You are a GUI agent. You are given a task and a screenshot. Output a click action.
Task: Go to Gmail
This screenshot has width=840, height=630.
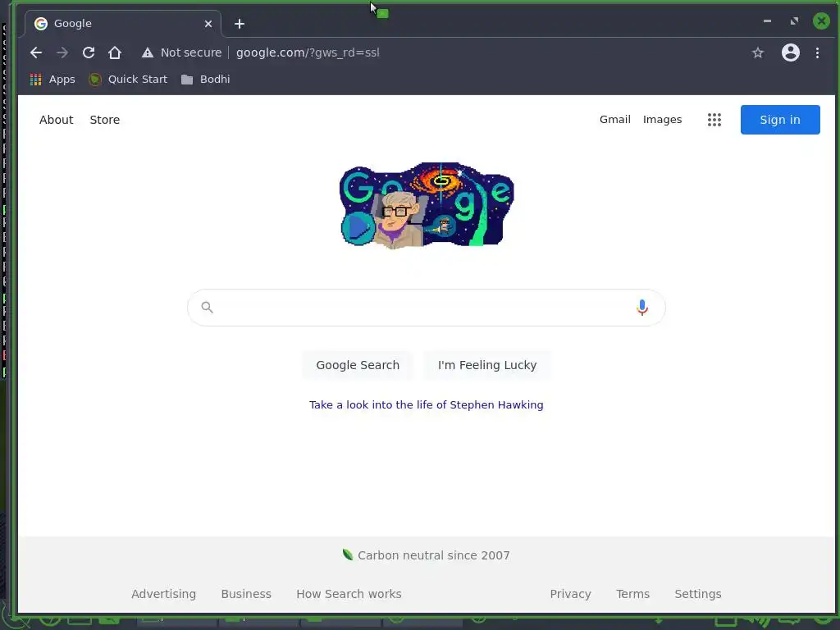[615, 120]
